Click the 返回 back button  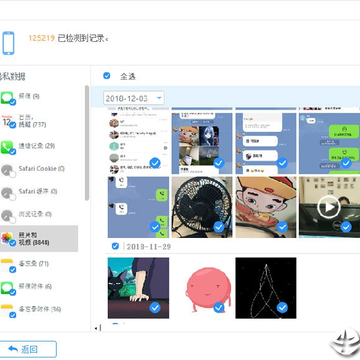[28, 349]
